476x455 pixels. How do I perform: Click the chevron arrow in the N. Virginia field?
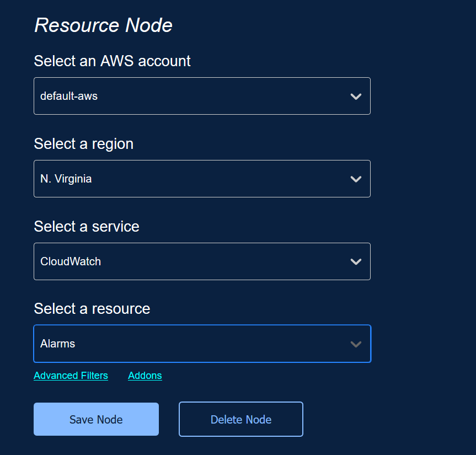(x=356, y=179)
